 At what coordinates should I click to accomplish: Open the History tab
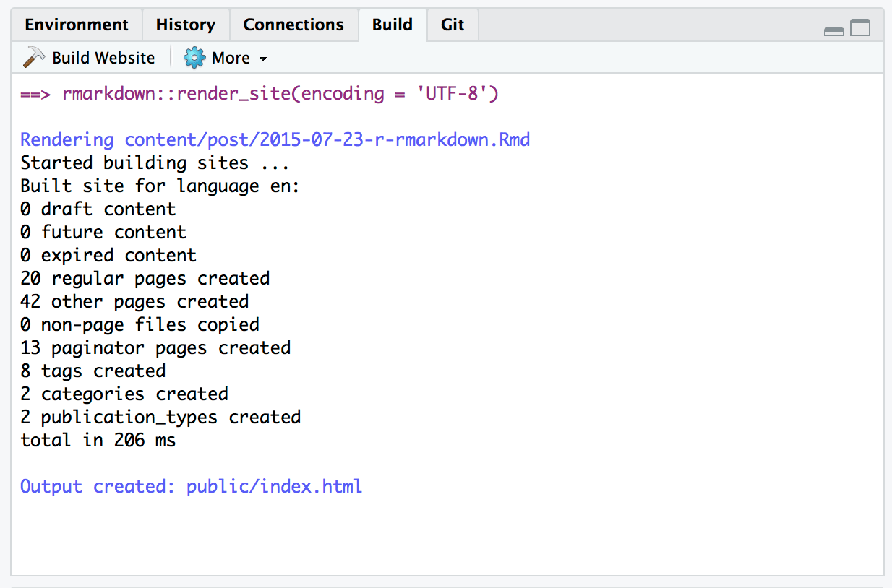[186, 25]
